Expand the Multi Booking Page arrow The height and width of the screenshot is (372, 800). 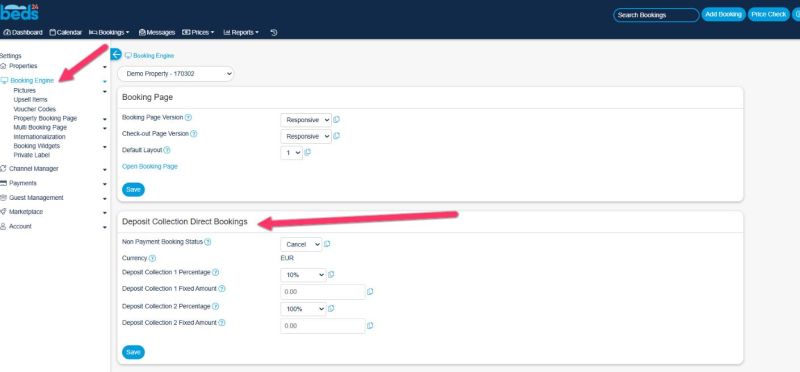click(105, 128)
